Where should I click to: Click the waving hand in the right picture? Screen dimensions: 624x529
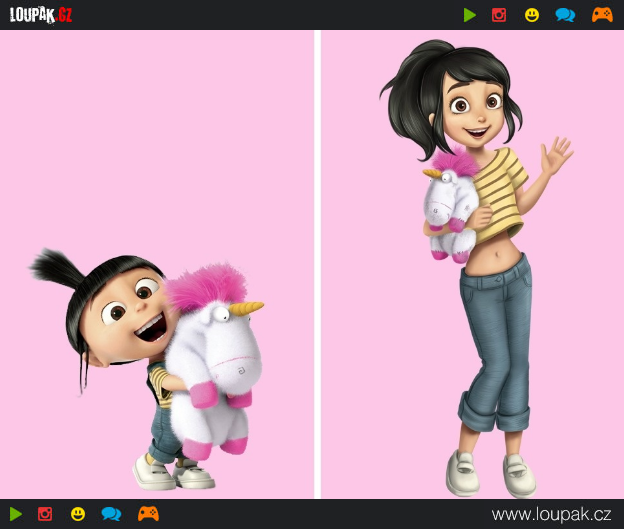554,157
